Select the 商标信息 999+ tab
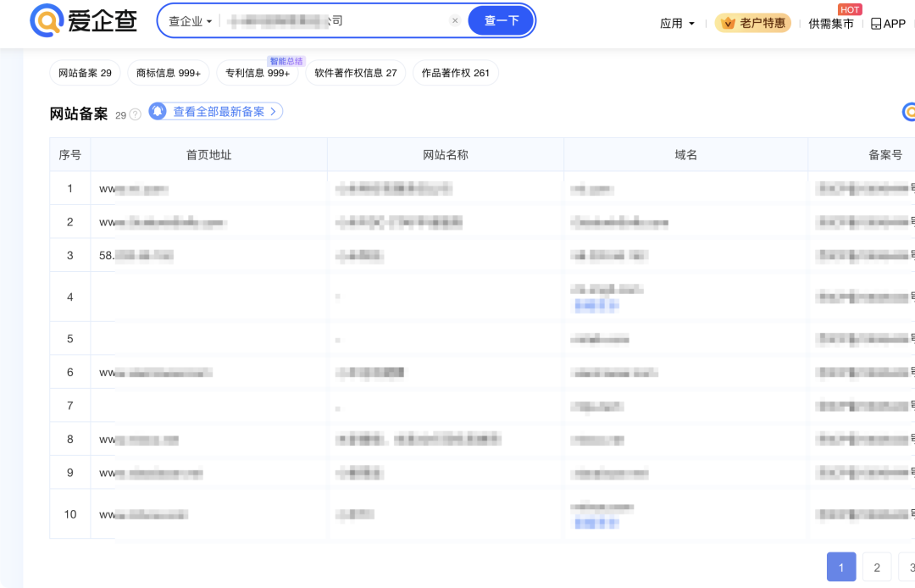The image size is (915, 588). pyautogui.click(x=168, y=73)
